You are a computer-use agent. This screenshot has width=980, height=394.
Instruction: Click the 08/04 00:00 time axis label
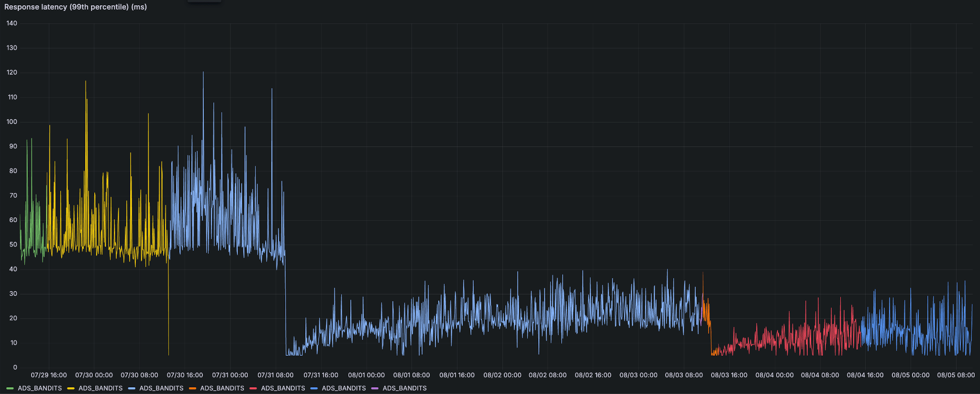pyautogui.click(x=774, y=375)
